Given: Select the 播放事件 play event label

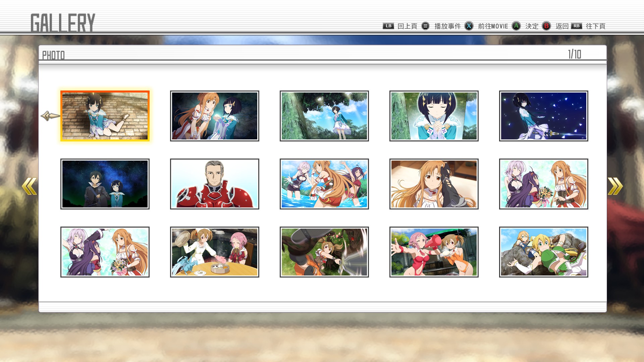Looking at the screenshot, I should tap(447, 26).
